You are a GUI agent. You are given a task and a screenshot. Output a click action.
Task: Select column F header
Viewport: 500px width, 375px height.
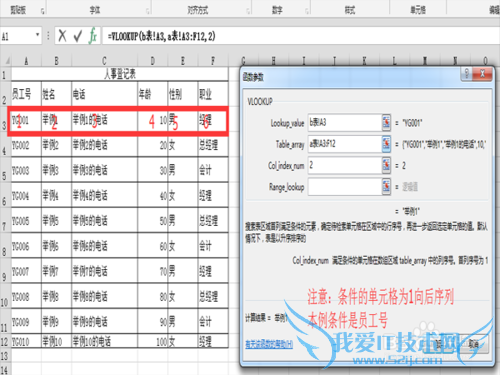[x=213, y=61]
